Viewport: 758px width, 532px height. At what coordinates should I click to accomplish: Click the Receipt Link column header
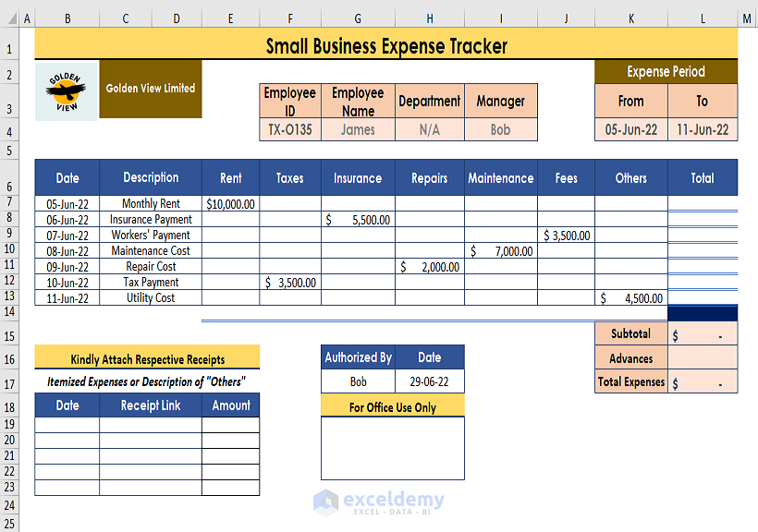coord(151,405)
